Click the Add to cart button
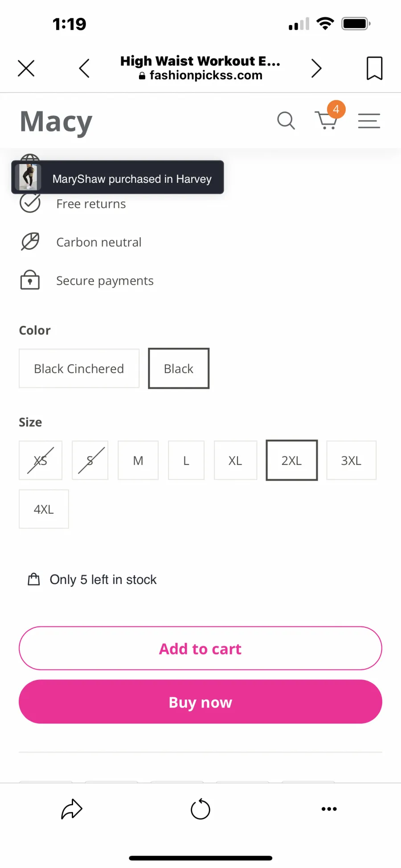 pyautogui.click(x=200, y=648)
